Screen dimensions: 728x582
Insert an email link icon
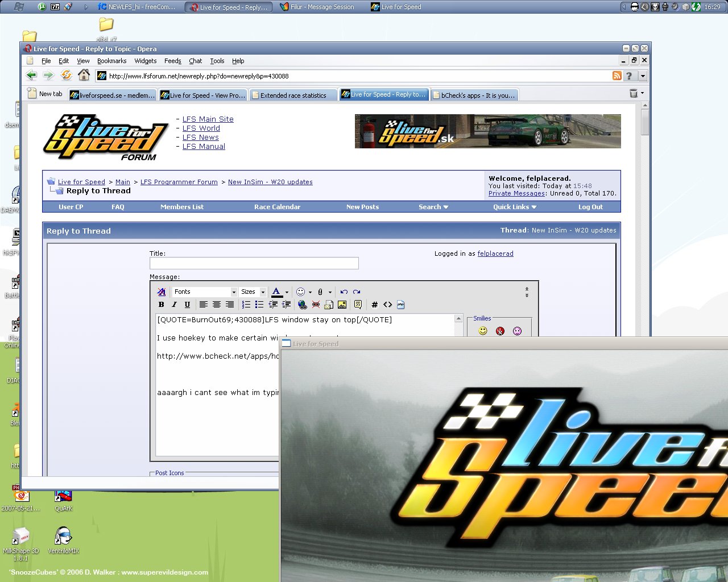pyautogui.click(x=329, y=305)
